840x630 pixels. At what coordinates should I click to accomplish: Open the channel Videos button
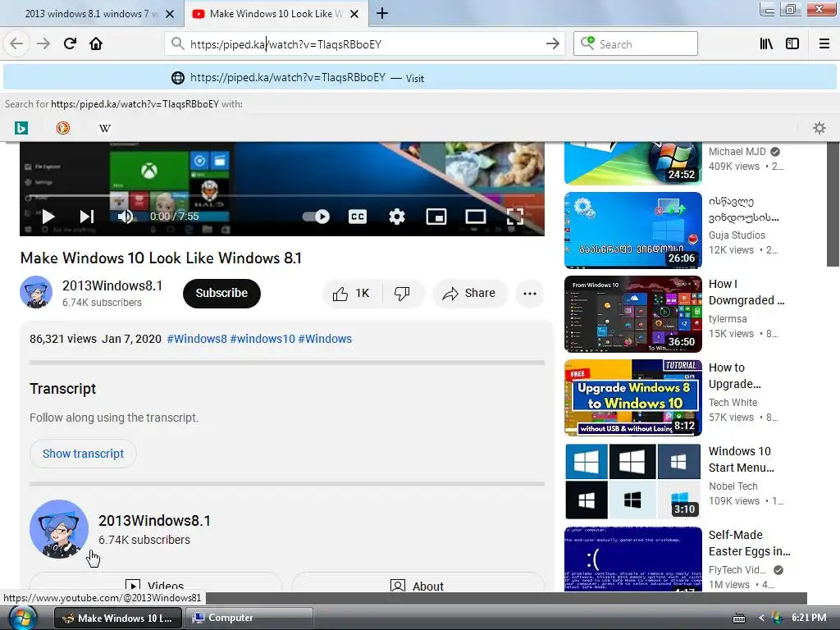pos(155,584)
